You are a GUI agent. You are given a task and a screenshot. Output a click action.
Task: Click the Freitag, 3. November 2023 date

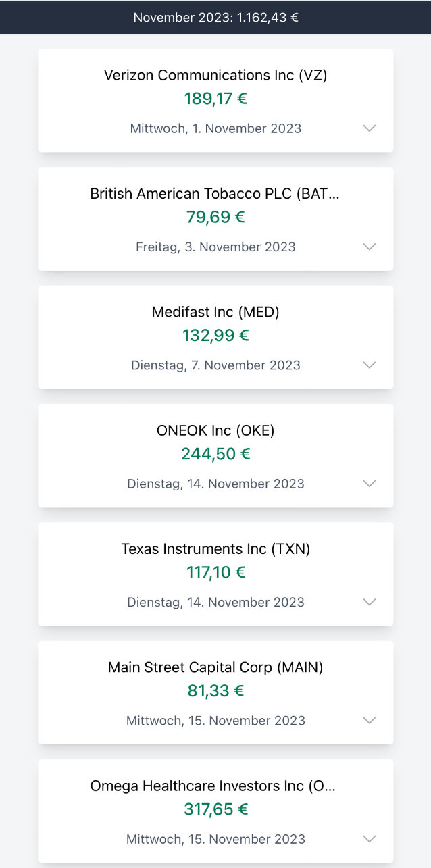click(x=215, y=247)
